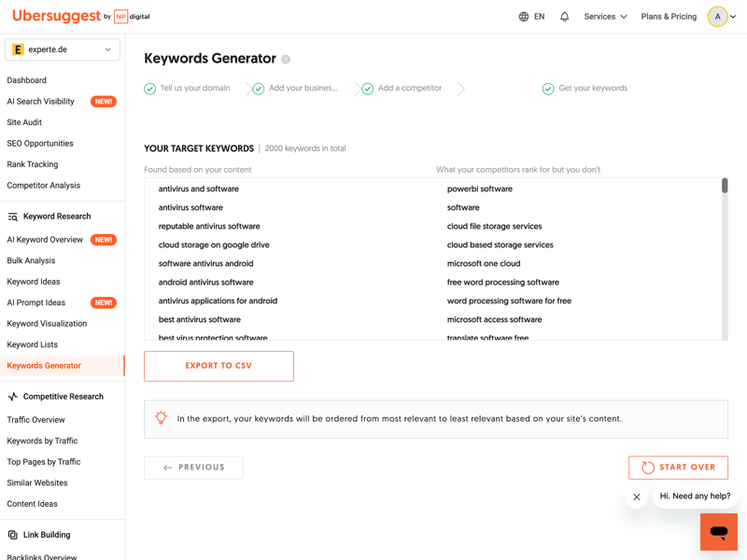This screenshot has width=747, height=560.
Task: Click the 'Tell us your domain' step checkmark
Action: point(150,89)
